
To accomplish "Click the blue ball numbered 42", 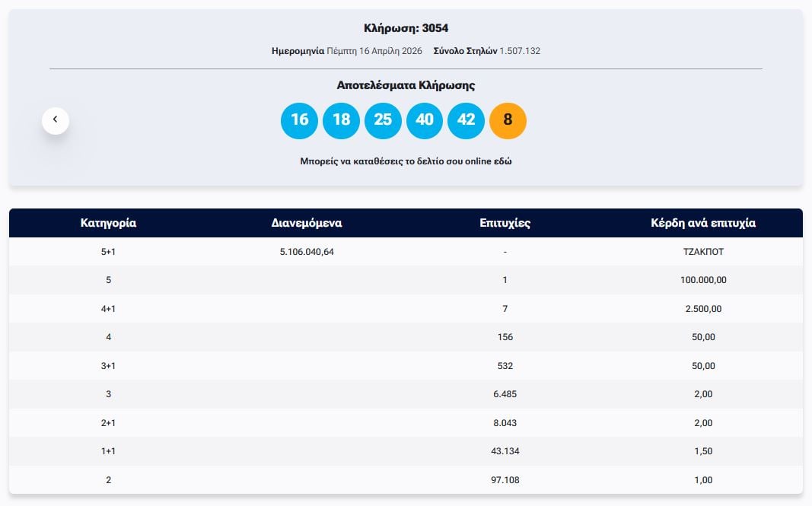I will point(466,120).
